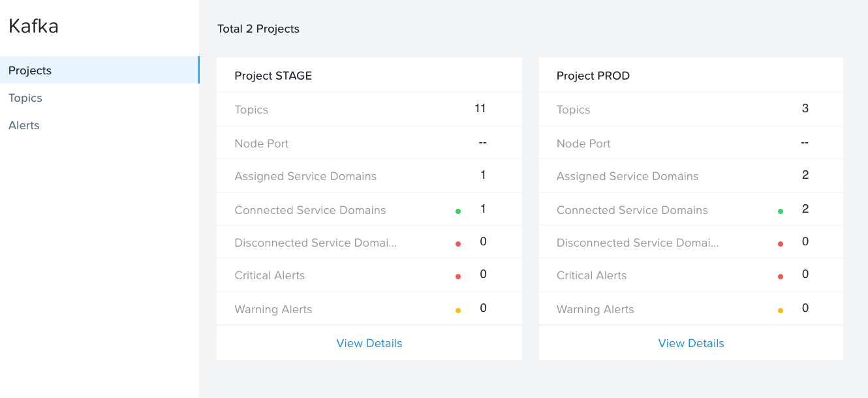
Task: Click the green connected status dot in Project STAGE
Action: tap(458, 211)
